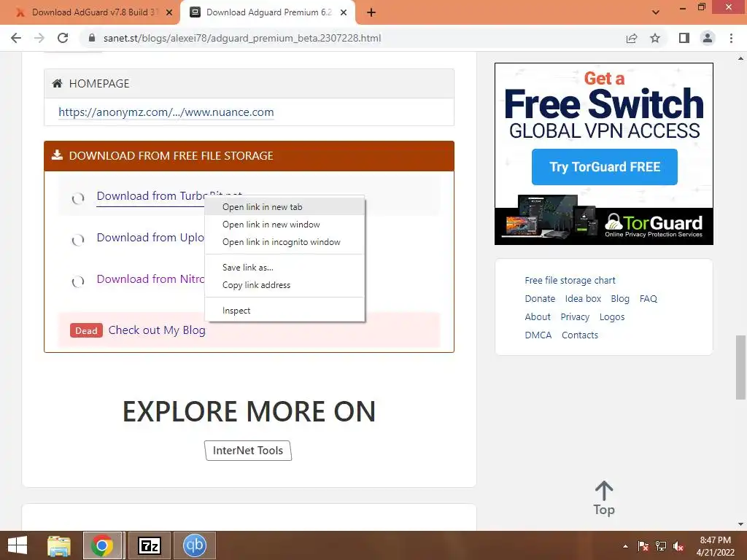
Task: Open the Donate link
Action: pyautogui.click(x=540, y=298)
